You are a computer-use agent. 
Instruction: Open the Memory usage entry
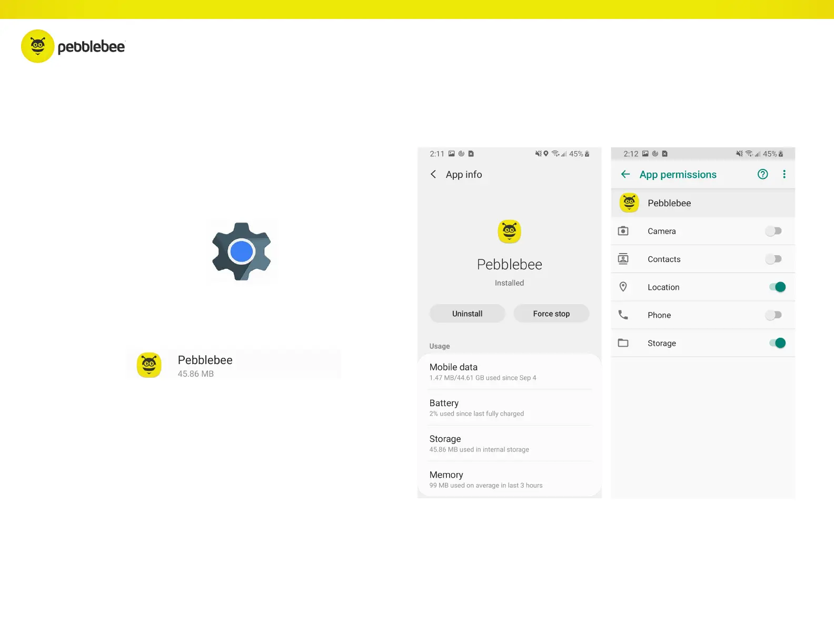click(510, 479)
